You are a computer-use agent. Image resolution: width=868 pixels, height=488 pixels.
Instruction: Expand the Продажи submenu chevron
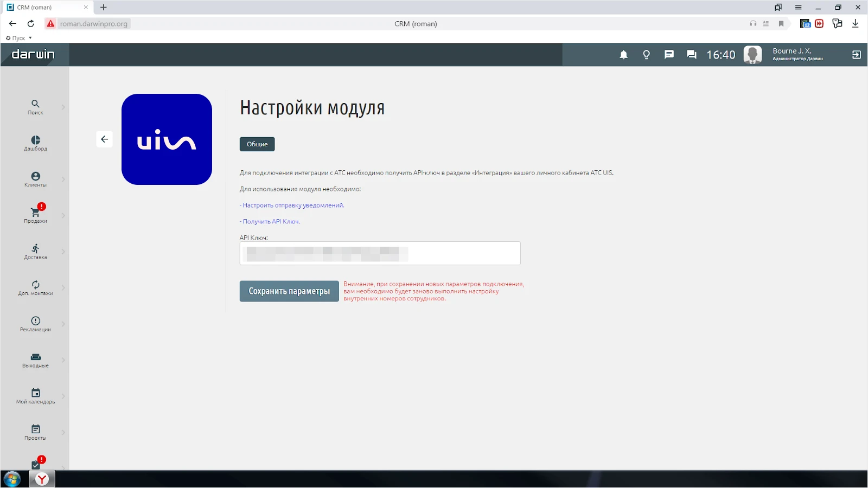pos(63,216)
